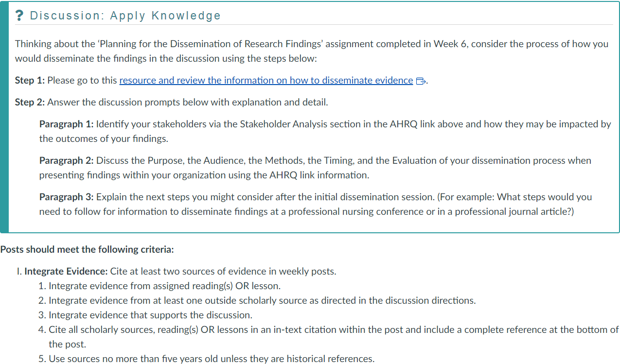Click the "Discussion: Apply Knowledge" heading
Image resolution: width=620 pixels, height=364 pixels.
tap(125, 16)
